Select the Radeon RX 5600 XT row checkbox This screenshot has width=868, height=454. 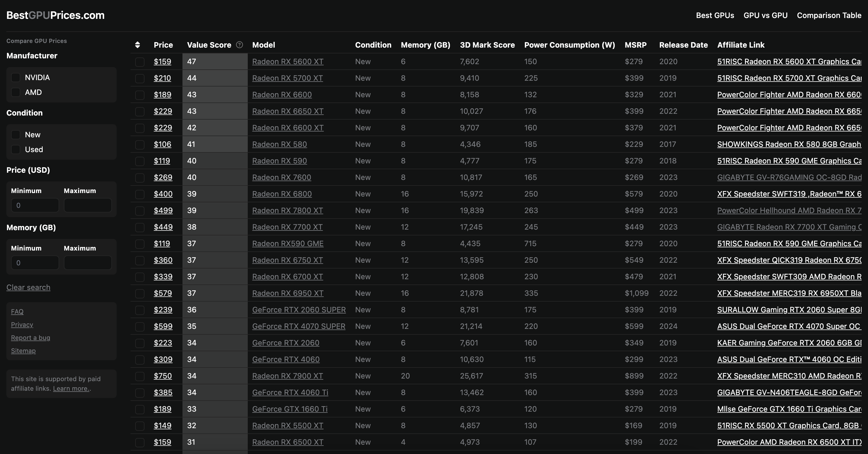click(x=140, y=62)
